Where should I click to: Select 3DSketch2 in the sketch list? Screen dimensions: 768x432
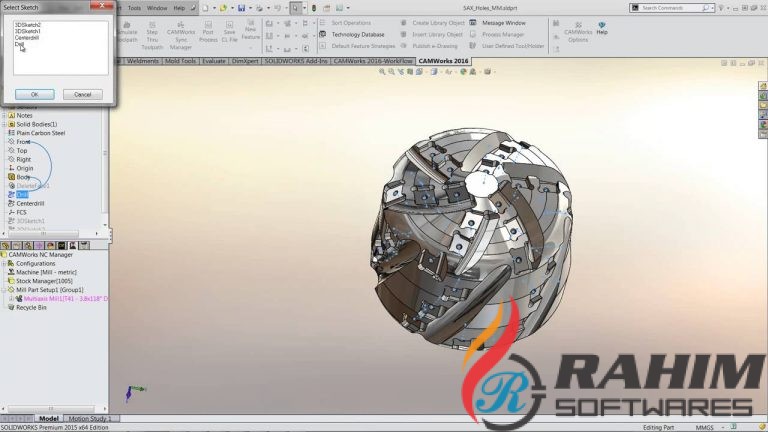pos(27,24)
